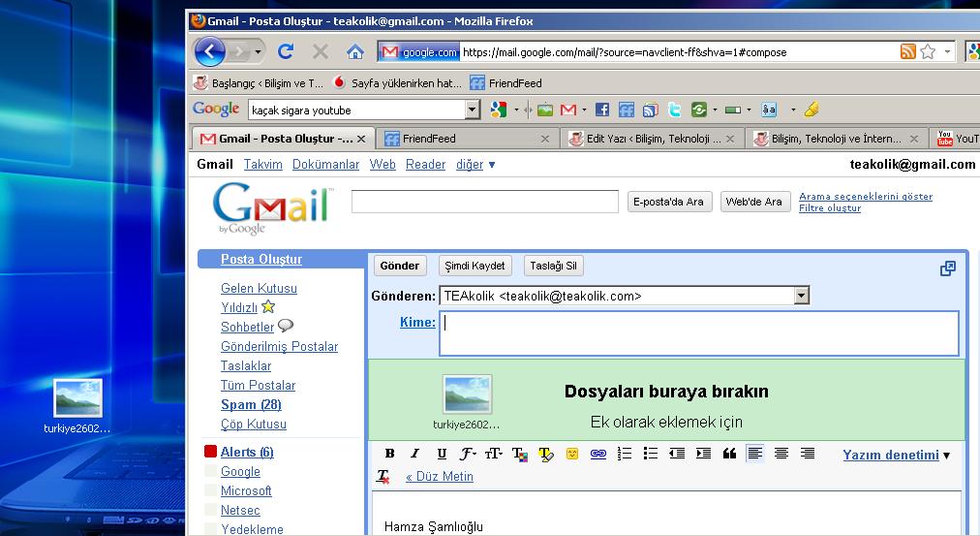The width and height of the screenshot is (980, 536).
Task: Apply bold formatting in the compose toolbar
Action: pyautogui.click(x=389, y=454)
